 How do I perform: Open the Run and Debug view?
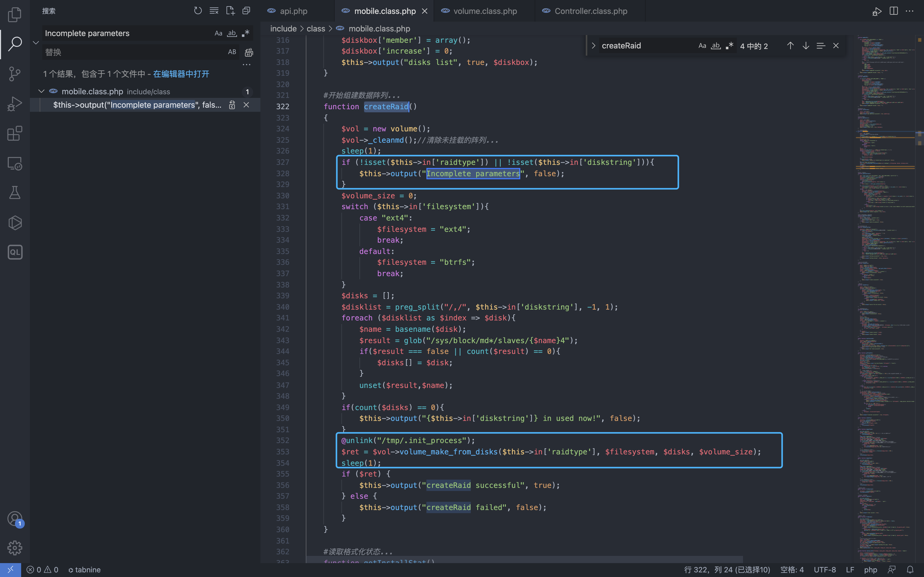pyautogui.click(x=14, y=103)
